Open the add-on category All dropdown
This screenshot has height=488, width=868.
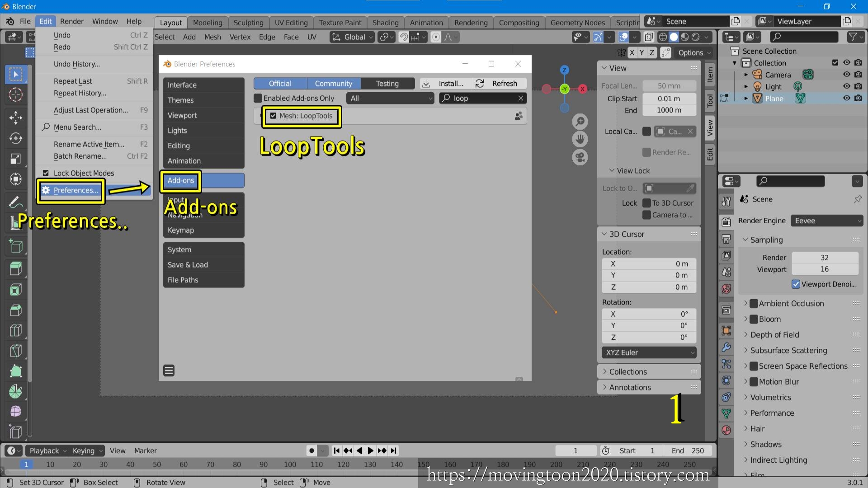(x=390, y=98)
